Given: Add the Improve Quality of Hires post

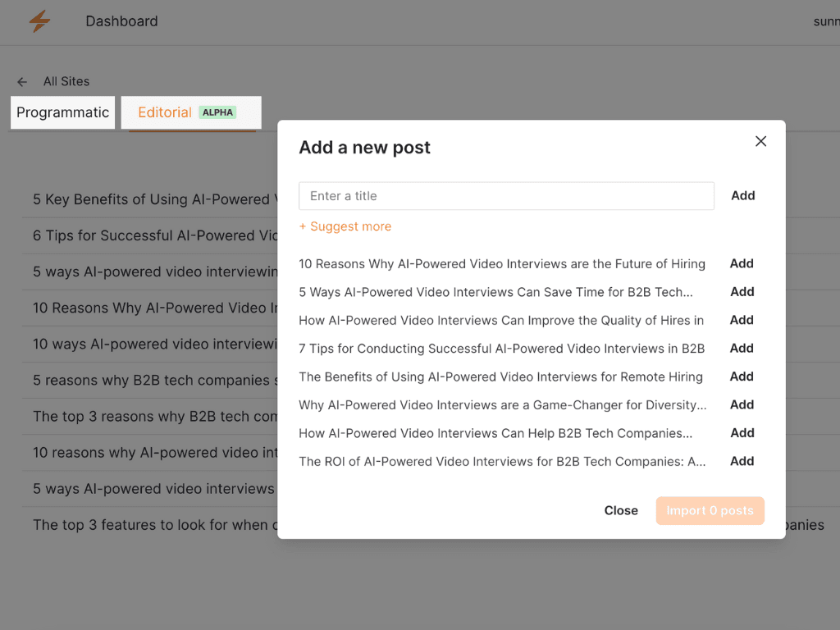Looking at the screenshot, I should (x=742, y=321).
